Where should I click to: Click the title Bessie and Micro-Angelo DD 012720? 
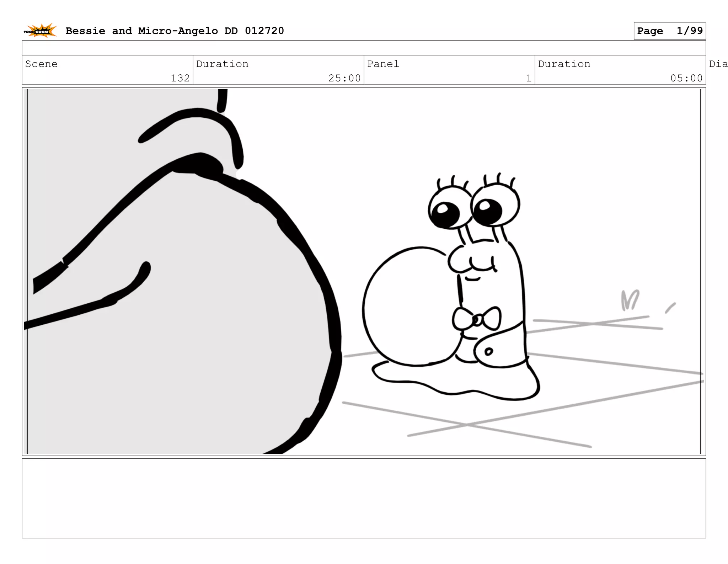(175, 31)
